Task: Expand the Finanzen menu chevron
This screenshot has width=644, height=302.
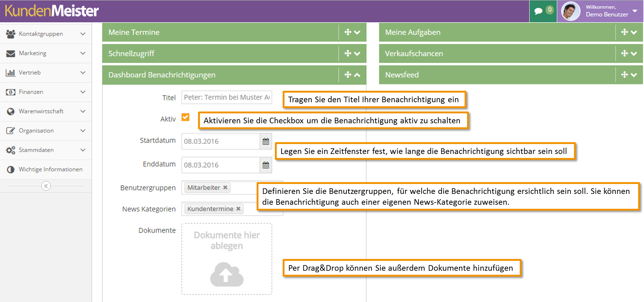Action: (x=83, y=92)
